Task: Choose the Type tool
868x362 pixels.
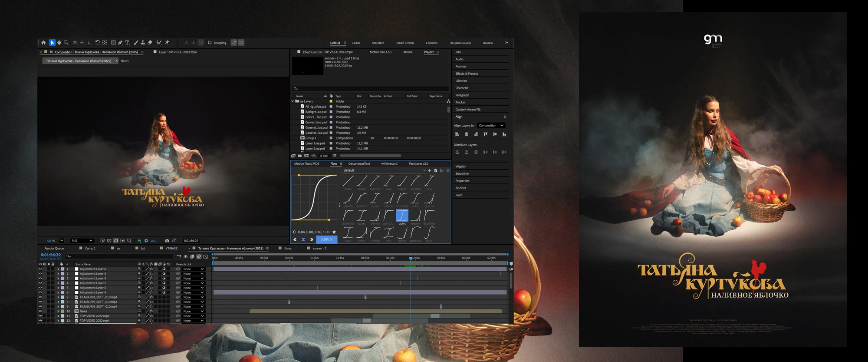Action: click(x=127, y=43)
